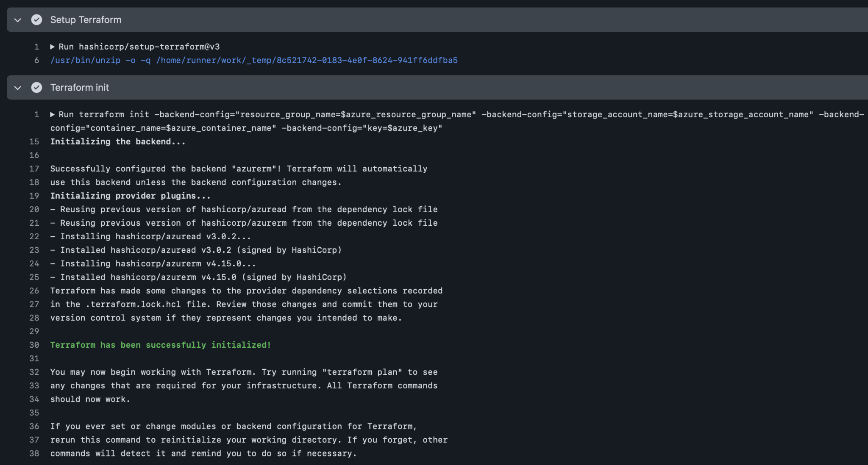Click line number 30 beside the success message

pos(34,345)
